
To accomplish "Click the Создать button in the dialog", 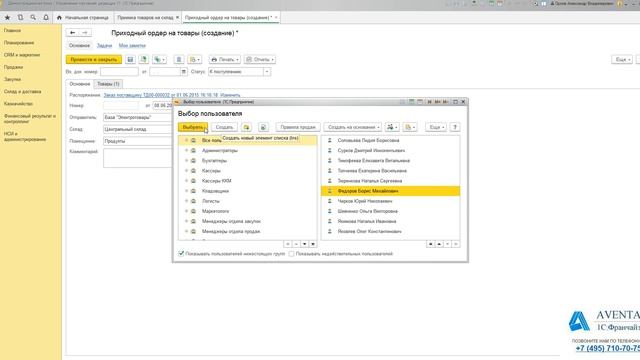I will [x=224, y=127].
